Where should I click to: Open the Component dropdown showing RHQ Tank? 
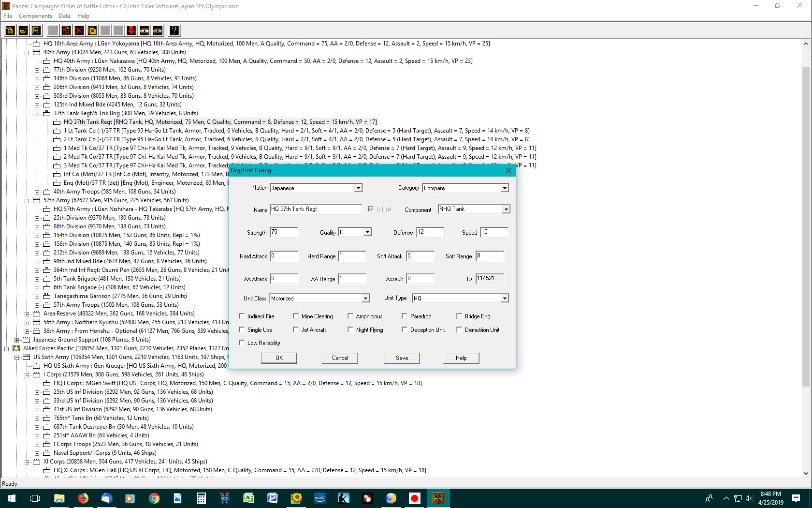[506, 209]
